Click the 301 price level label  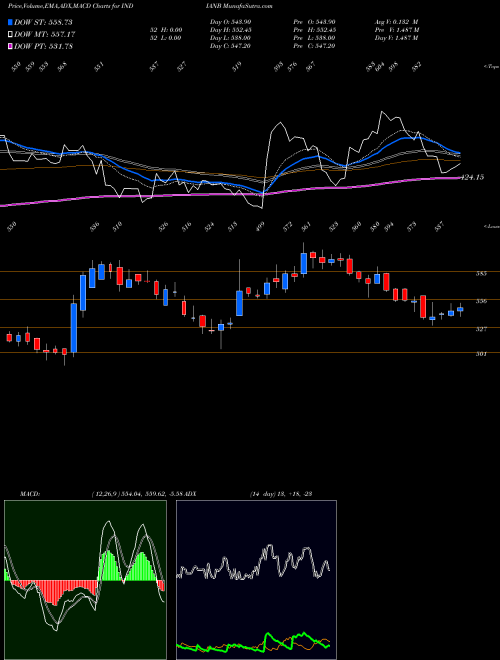[x=481, y=354]
